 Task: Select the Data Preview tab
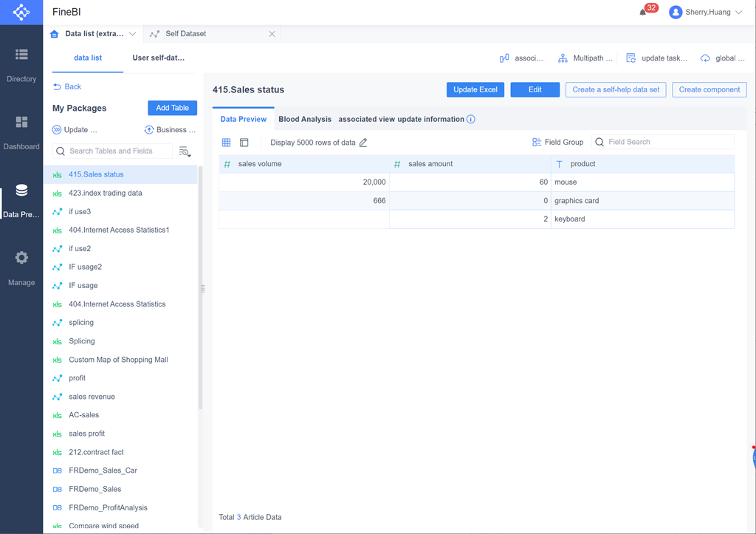click(x=244, y=119)
